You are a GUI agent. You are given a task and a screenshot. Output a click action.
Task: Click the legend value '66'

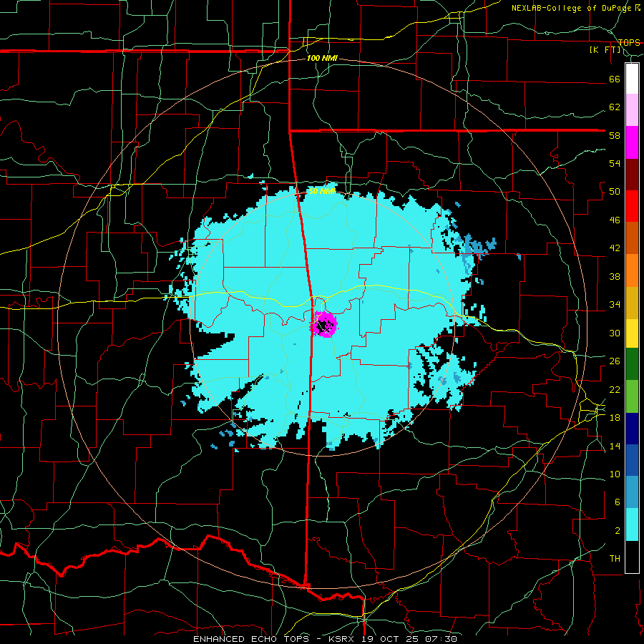coord(615,79)
